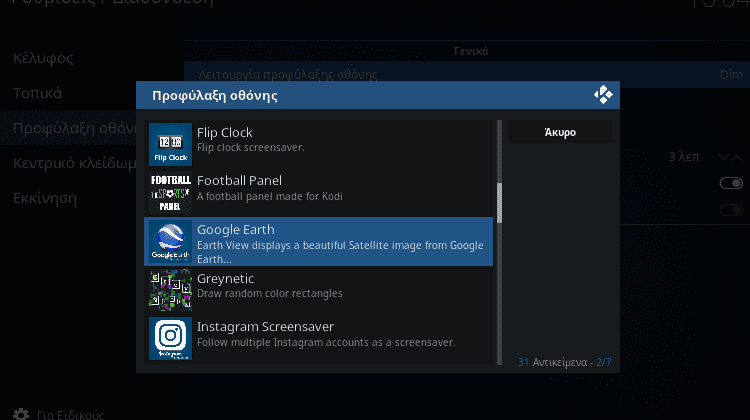Pick the Google Earth globe icon
This screenshot has width=750, height=420.
pos(170,242)
